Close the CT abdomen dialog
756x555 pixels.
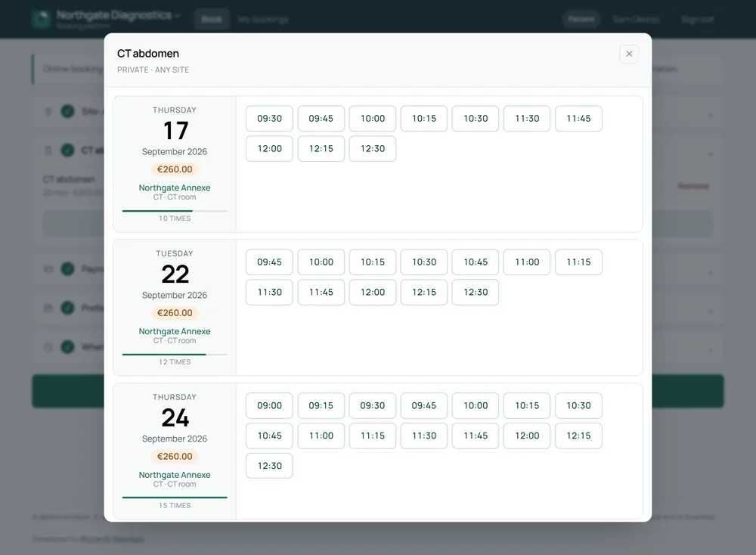coord(629,54)
